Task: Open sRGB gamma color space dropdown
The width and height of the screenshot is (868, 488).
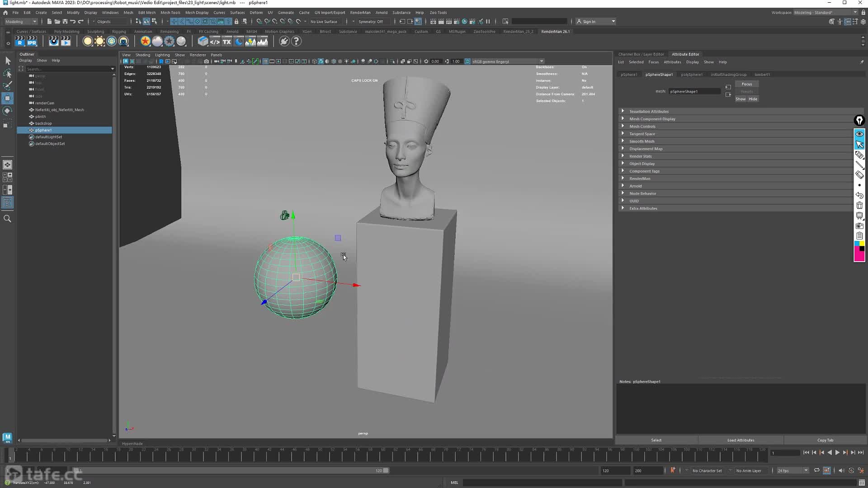Action: 507,61
